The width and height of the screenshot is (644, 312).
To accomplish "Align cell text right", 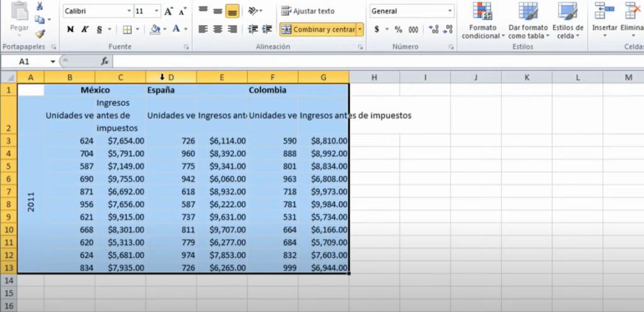I will tap(233, 29).
